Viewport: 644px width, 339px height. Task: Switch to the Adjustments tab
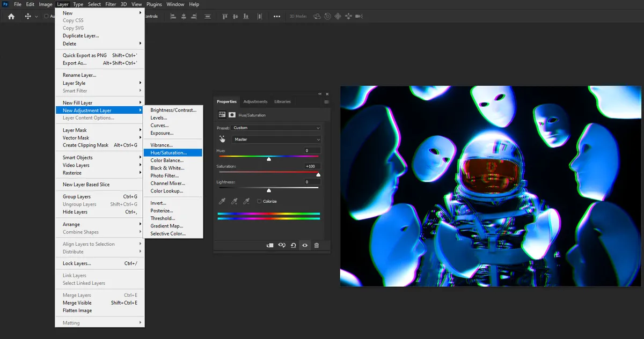click(x=255, y=101)
